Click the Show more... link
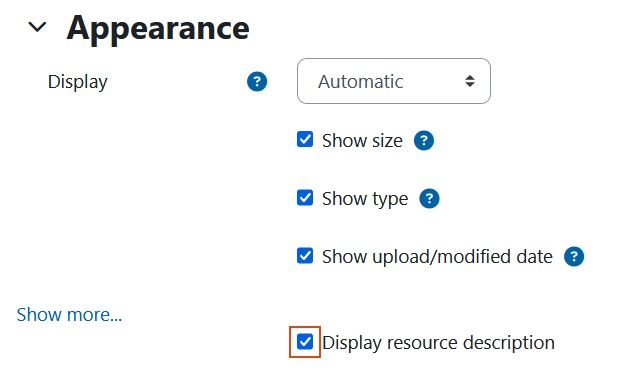623x385 pixels. [x=69, y=315]
